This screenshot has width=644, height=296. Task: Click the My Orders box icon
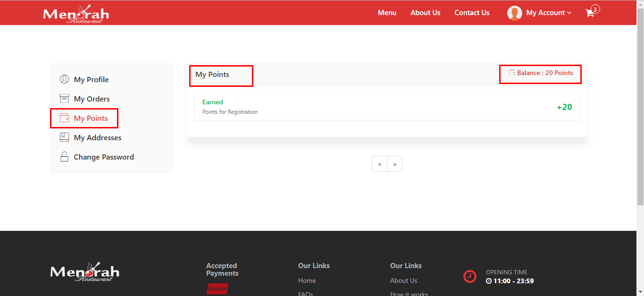(64, 99)
